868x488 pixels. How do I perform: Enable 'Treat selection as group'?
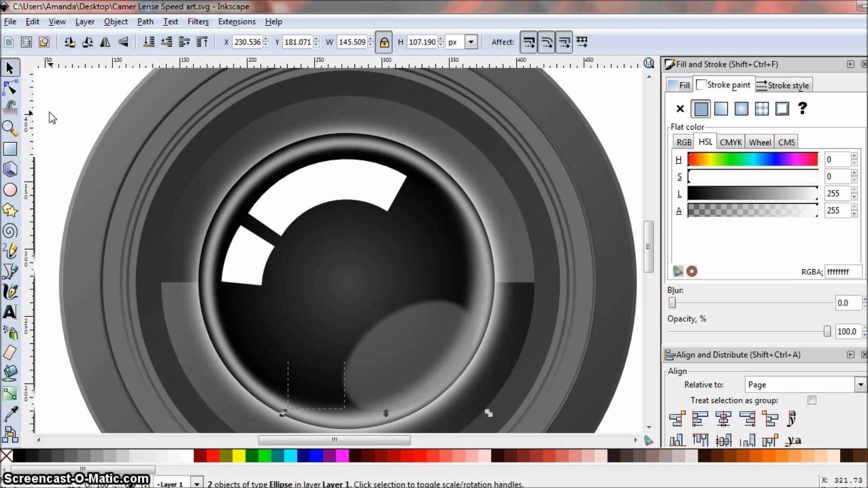(x=812, y=400)
